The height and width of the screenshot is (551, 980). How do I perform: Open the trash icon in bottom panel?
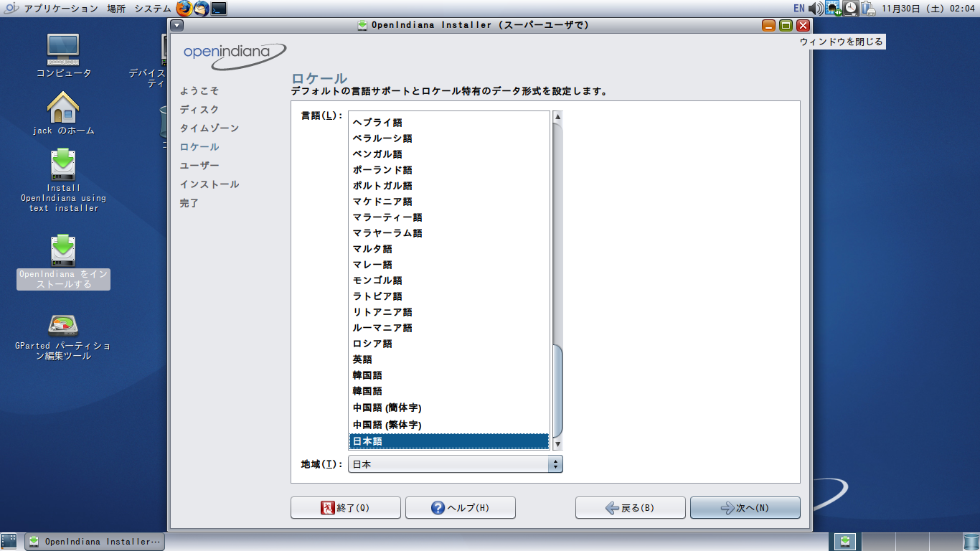[x=971, y=541]
